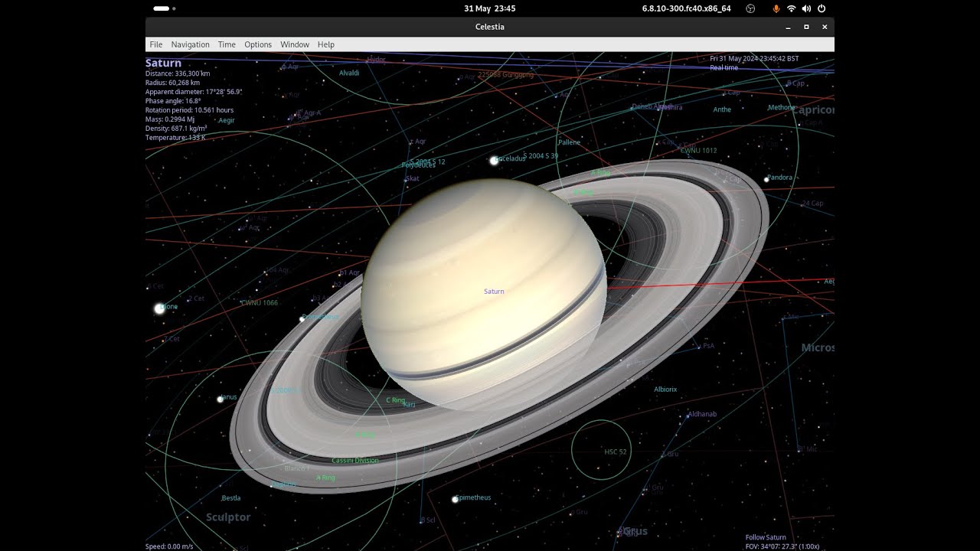Click the 'Radius: 60,268 km' line
The width and height of the screenshot is (980, 551).
click(x=172, y=83)
